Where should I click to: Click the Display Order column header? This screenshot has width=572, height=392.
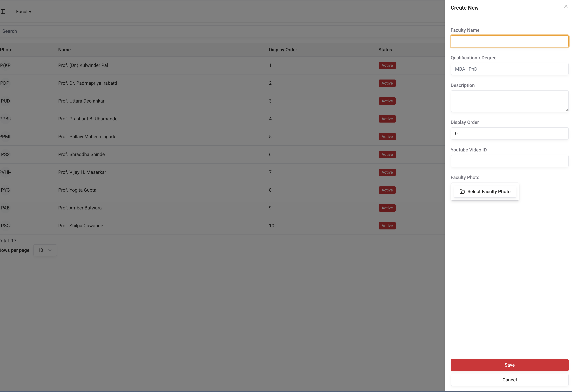[283, 50]
